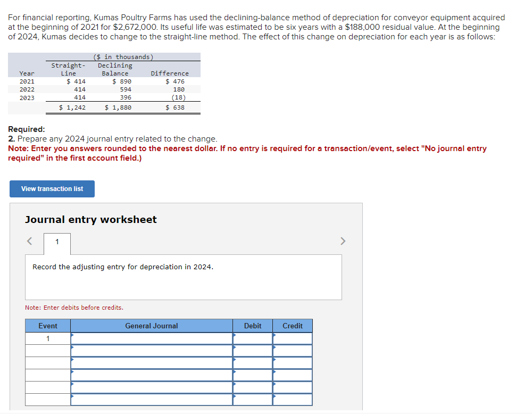532x414 pixels.
Task: Open first row General Journal account dropdown
Action: 152,338
